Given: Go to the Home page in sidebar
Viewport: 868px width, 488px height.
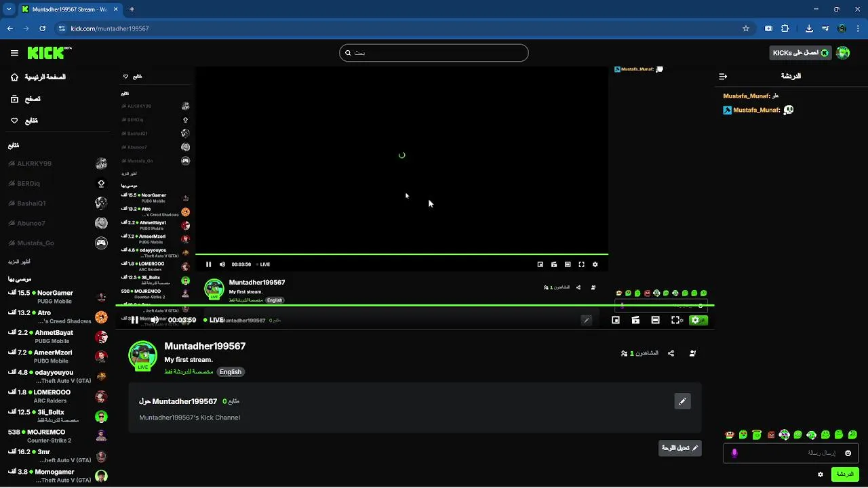Looking at the screenshot, I should click(38, 77).
